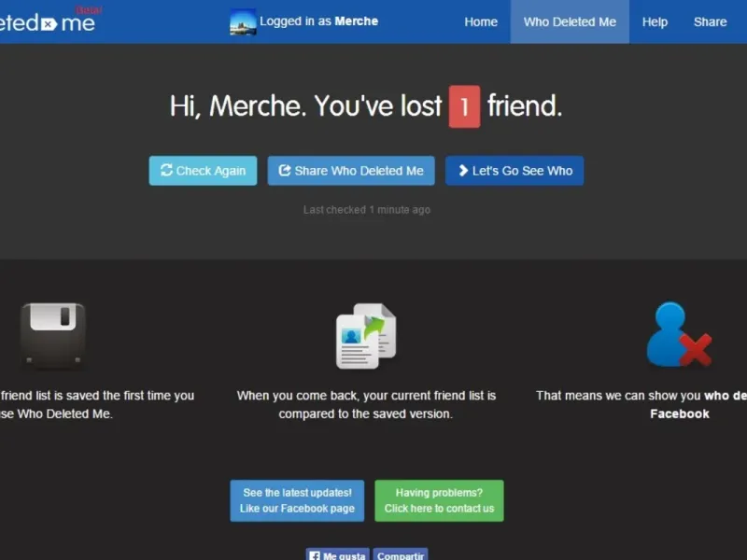Click the deleted user icon with red X
Screen dimensions: 747x560
click(x=679, y=335)
